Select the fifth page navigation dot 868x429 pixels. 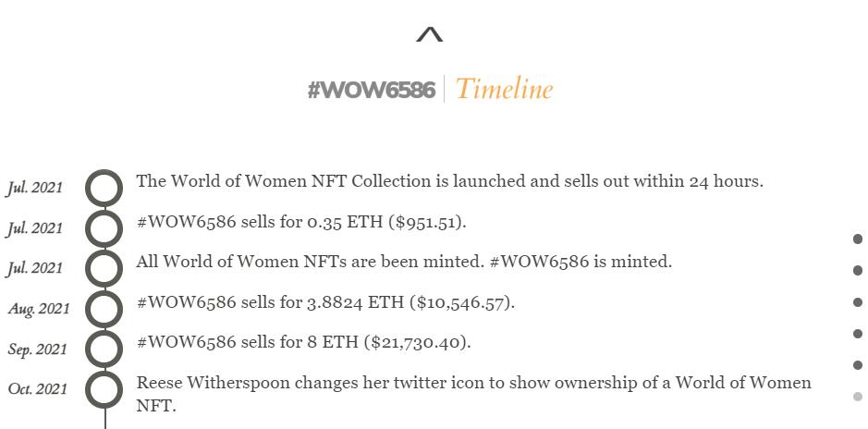(x=858, y=365)
